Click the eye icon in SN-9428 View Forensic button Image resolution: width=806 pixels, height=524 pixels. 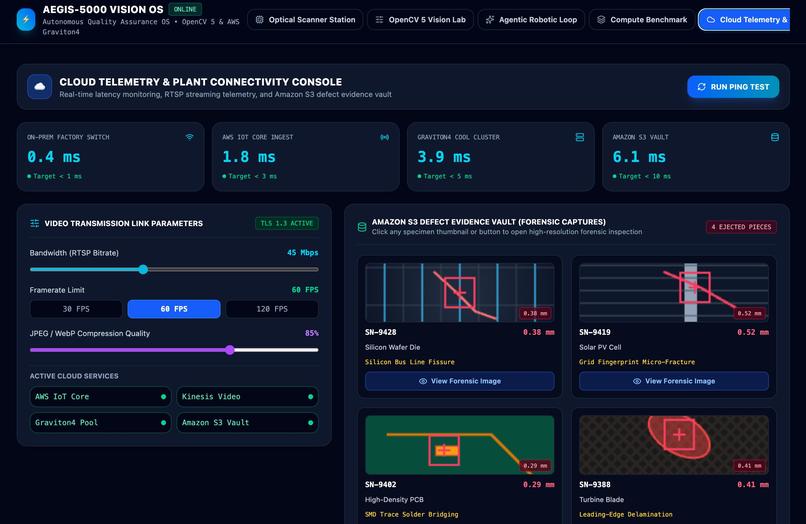click(423, 381)
